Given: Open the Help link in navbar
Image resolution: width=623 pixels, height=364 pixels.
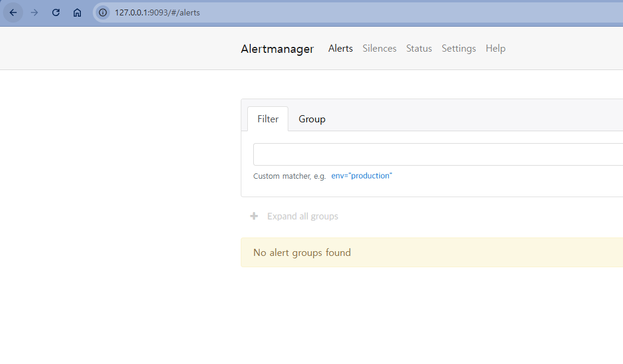Looking at the screenshot, I should pos(495,49).
